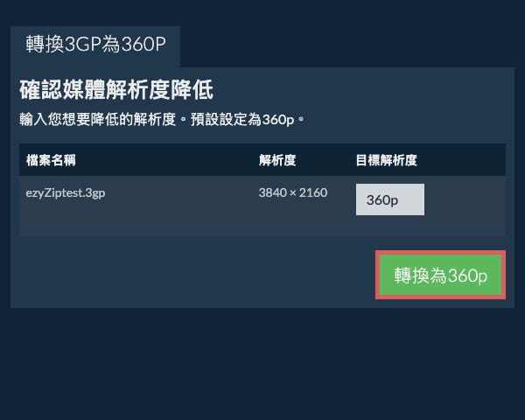Open the 3GP to 360P converter tab
Screen dimensions: 525x420
point(95,45)
